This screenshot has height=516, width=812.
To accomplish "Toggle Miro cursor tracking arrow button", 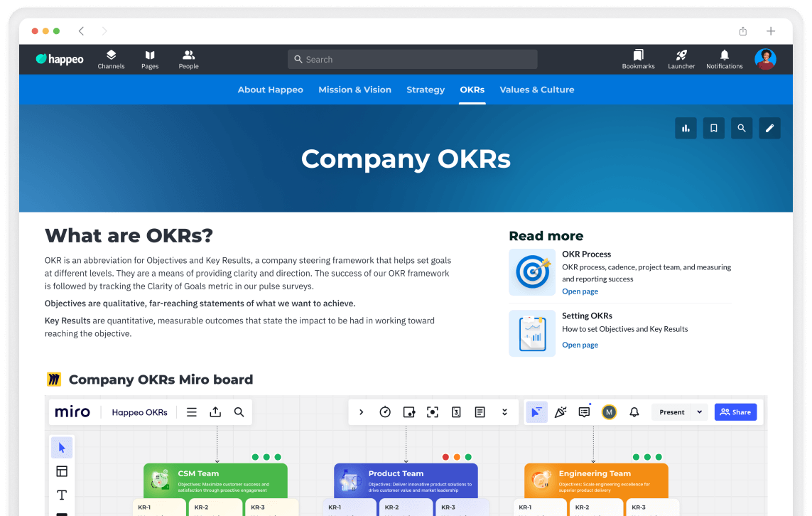I will (536, 412).
